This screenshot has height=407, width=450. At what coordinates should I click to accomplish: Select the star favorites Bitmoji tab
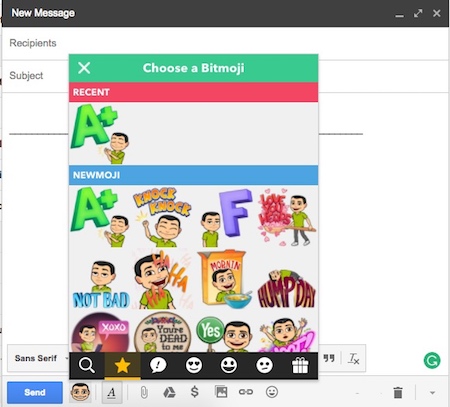coord(122,366)
